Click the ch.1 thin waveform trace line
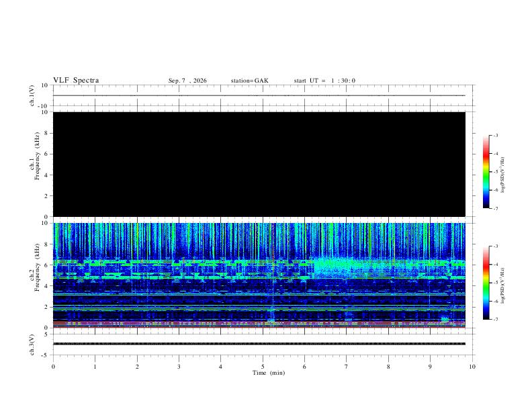The image size is (532, 411). point(259,95)
